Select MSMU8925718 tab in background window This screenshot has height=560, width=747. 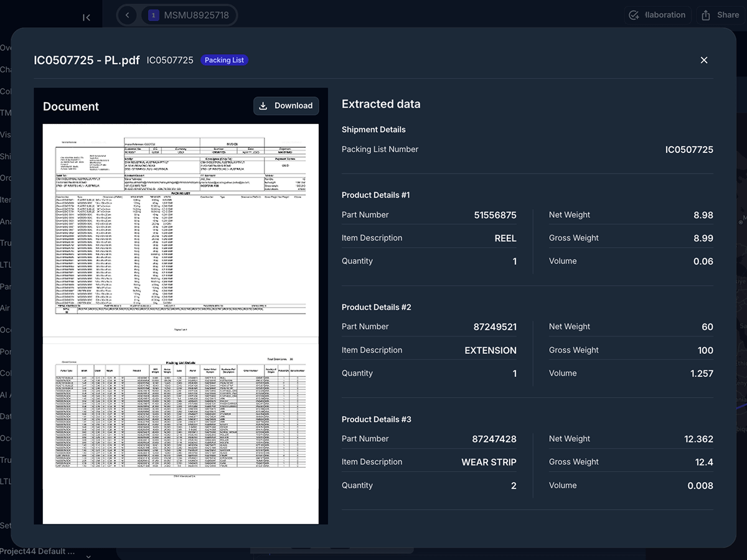(189, 15)
